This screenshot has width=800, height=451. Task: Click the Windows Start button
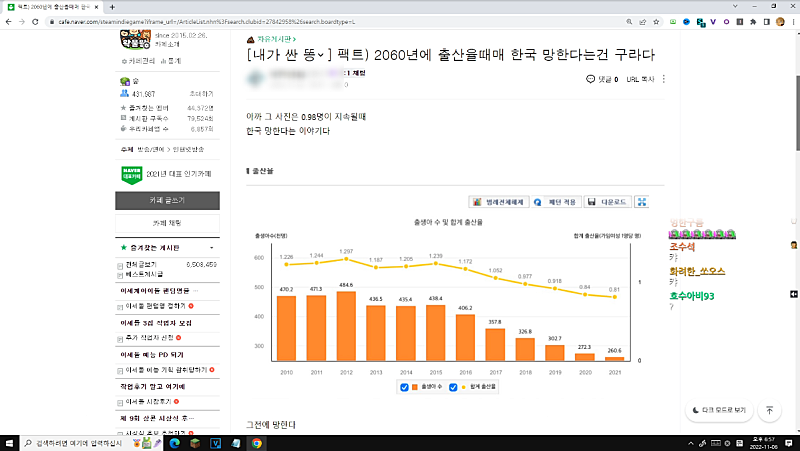(10, 442)
